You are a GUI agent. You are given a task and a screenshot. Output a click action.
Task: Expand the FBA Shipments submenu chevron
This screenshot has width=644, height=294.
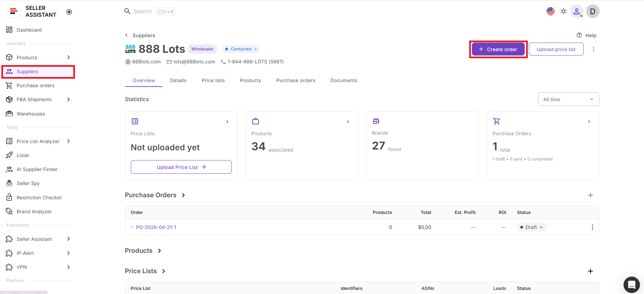[68, 99]
